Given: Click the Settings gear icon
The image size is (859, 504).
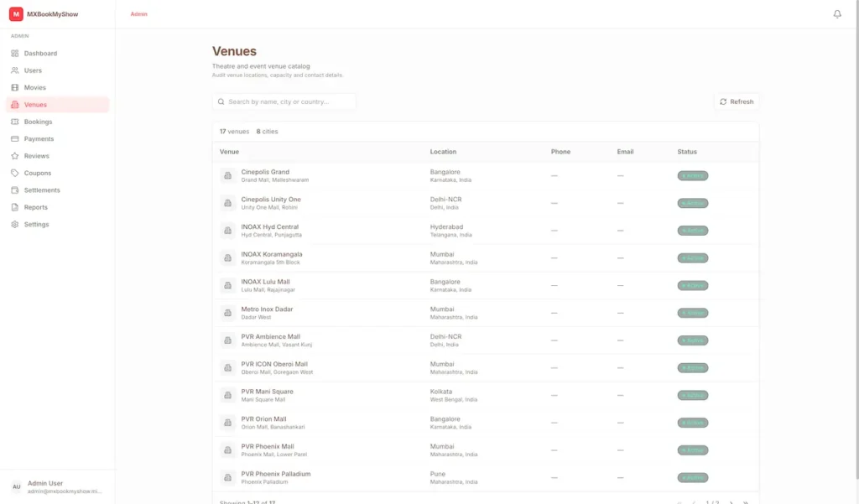Looking at the screenshot, I should pyautogui.click(x=15, y=224).
